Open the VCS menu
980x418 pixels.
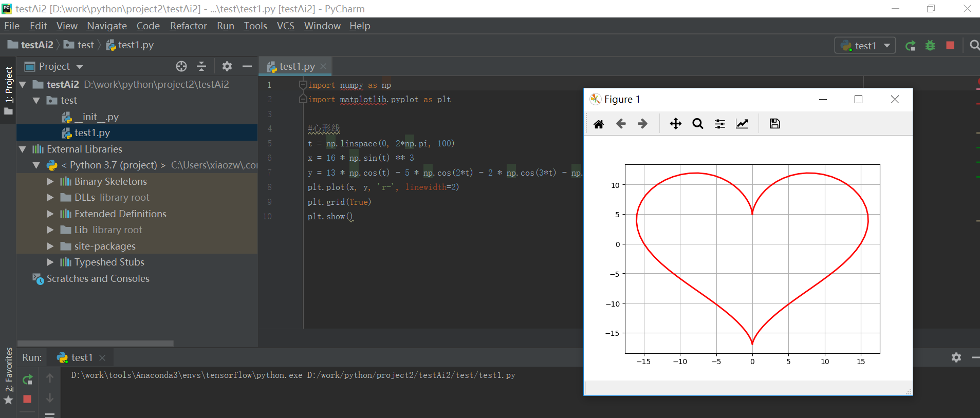tap(286, 26)
